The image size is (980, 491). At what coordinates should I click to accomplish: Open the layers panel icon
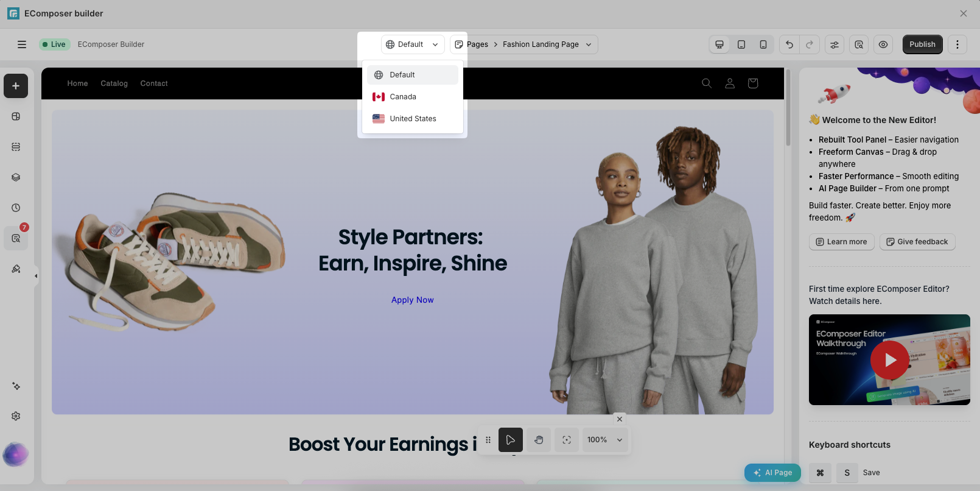click(x=16, y=177)
